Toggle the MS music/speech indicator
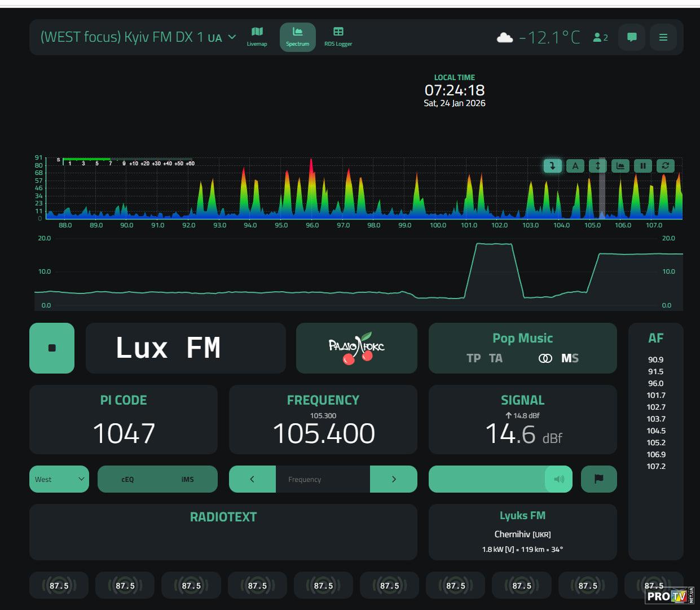The width and height of the screenshot is (700, 610). click(x=570, y=358)
